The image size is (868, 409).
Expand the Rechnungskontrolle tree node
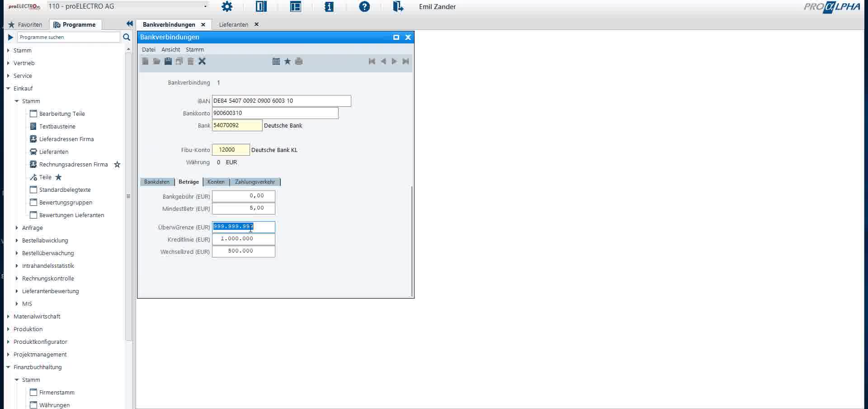coord(17,278)
